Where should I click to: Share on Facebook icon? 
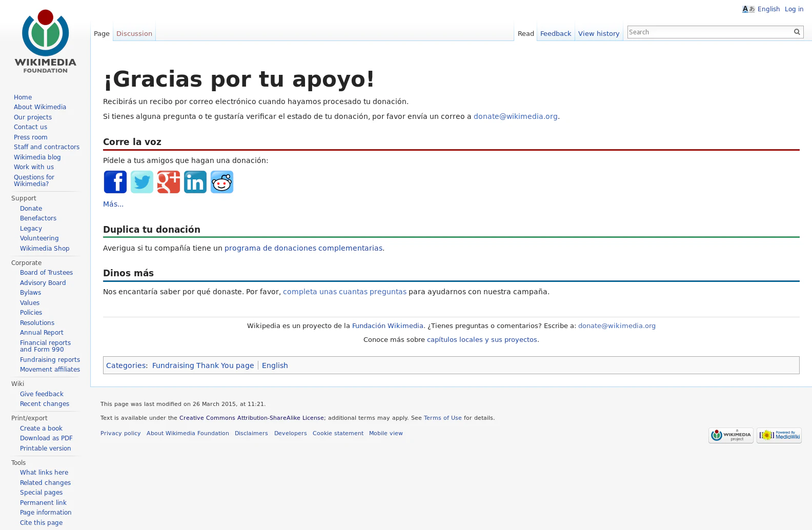click(x=115, y=182)
